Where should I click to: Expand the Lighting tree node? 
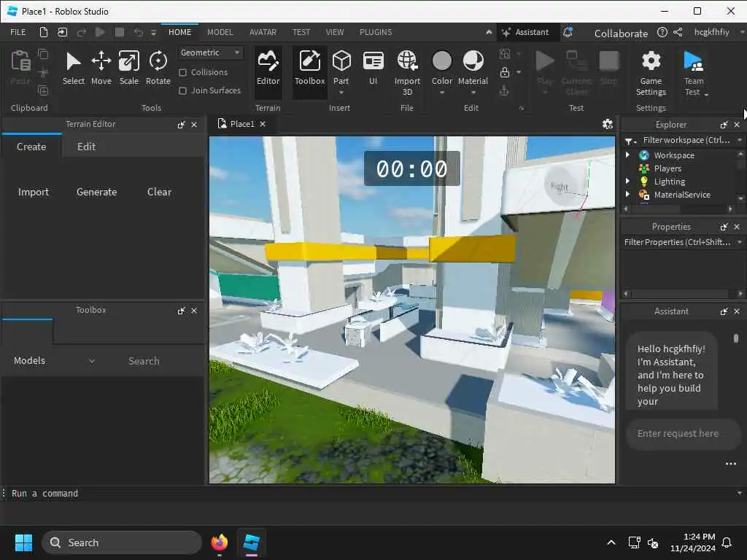627,181
